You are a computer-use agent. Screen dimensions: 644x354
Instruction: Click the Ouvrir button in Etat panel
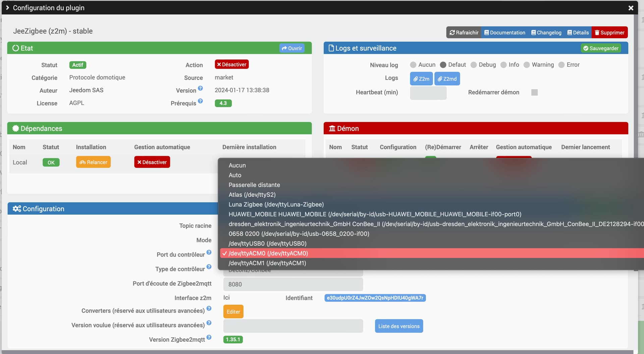pos(292,48)
